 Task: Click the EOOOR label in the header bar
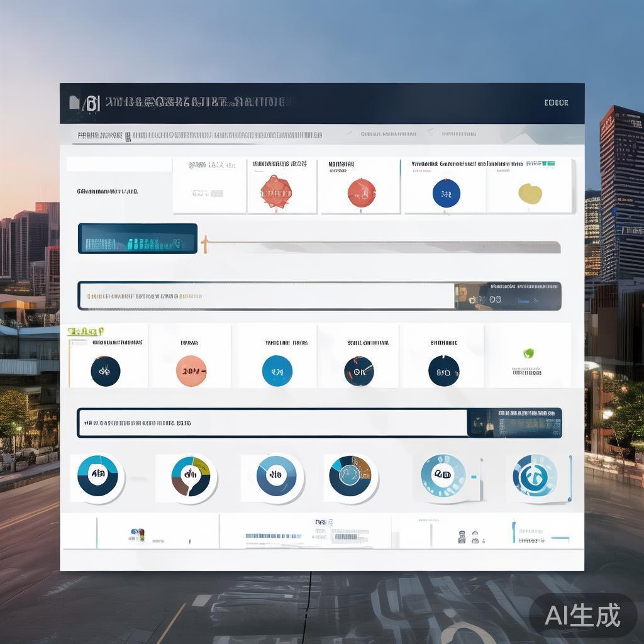[x=556, y=103]
